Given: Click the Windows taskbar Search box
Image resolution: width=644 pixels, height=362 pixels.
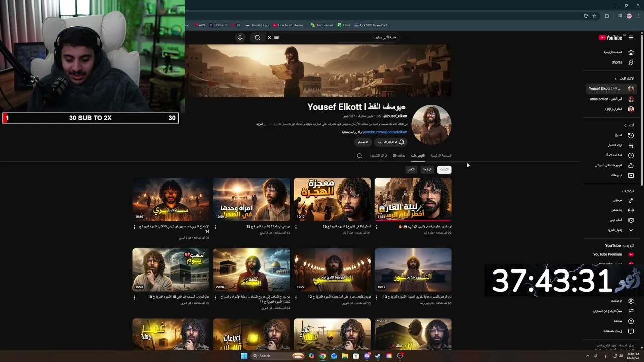Looking at the screenshot, I should click(x=278, y=356).
